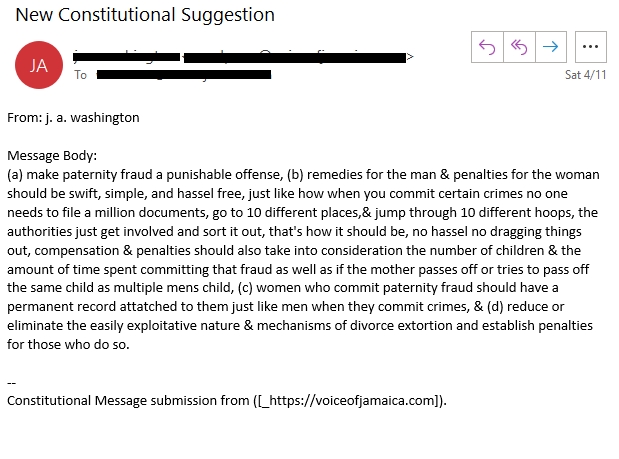Screen dimensions: 619x459
Task: Click the line starting with needs to file a million documents
Action: coord(302,212)
